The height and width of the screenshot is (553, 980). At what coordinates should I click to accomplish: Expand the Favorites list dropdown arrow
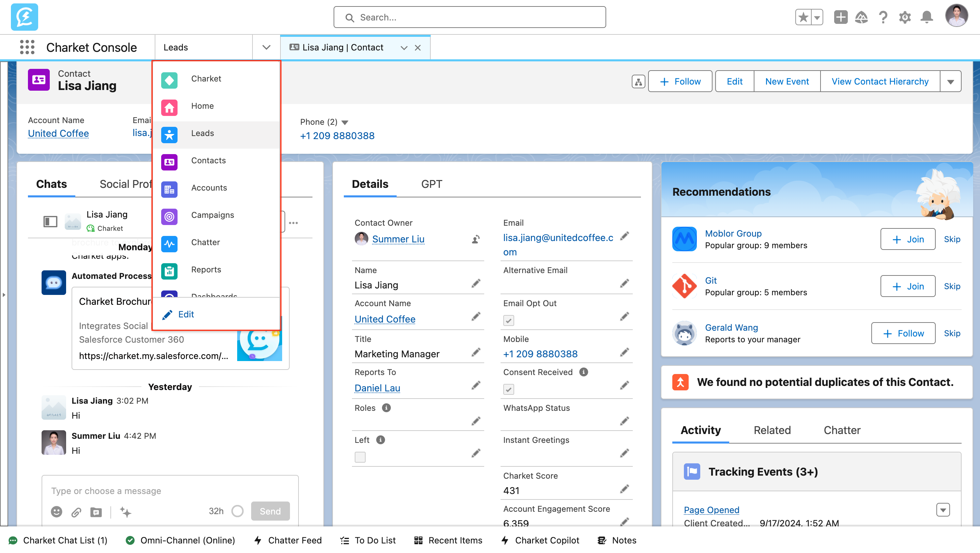point(817,17)
